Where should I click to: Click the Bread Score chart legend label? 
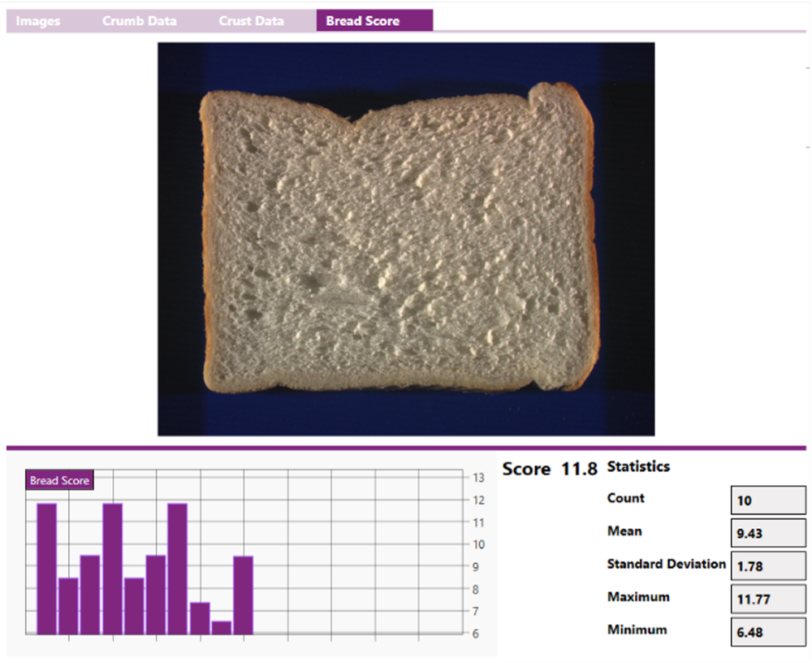[x=59, y=480]
